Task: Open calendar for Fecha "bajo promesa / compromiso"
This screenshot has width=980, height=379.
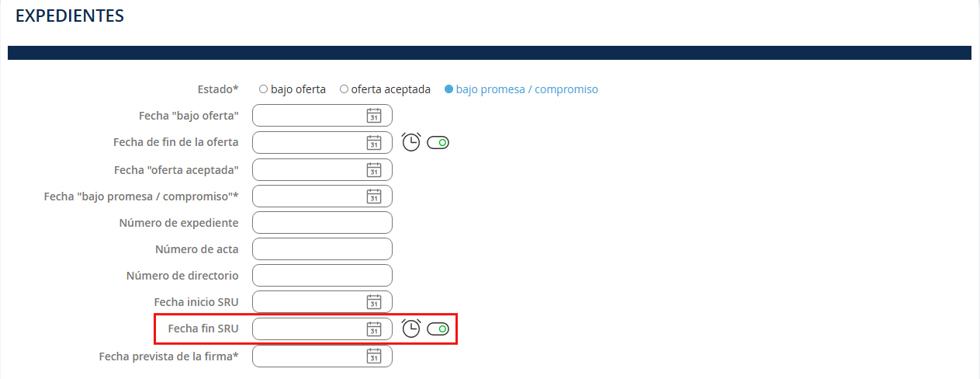Action: [x=374, y=196]
